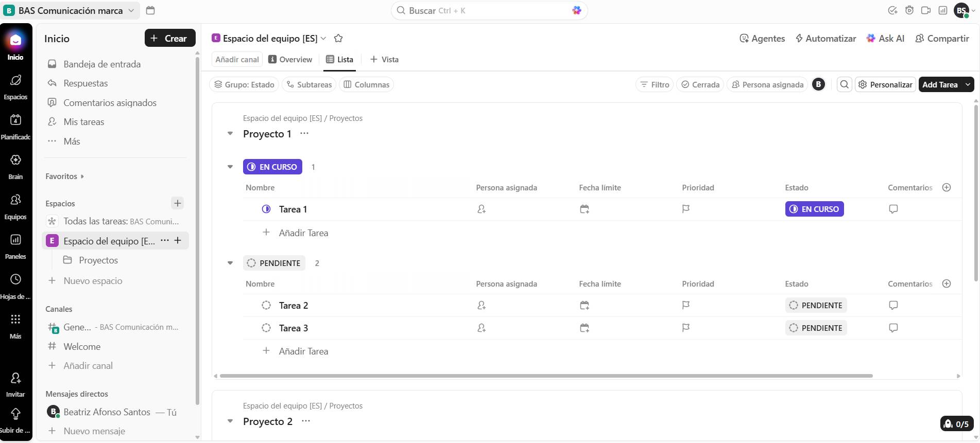
Task: Open Proyecto 1 ellipsis options
Action: tap(304, 133)
